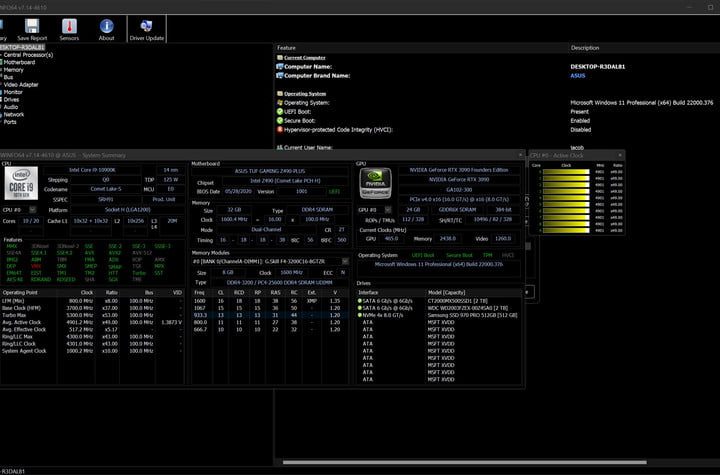Click the Base Clock (HFM) row
This screenshot has width=720, height=475.
92,308
